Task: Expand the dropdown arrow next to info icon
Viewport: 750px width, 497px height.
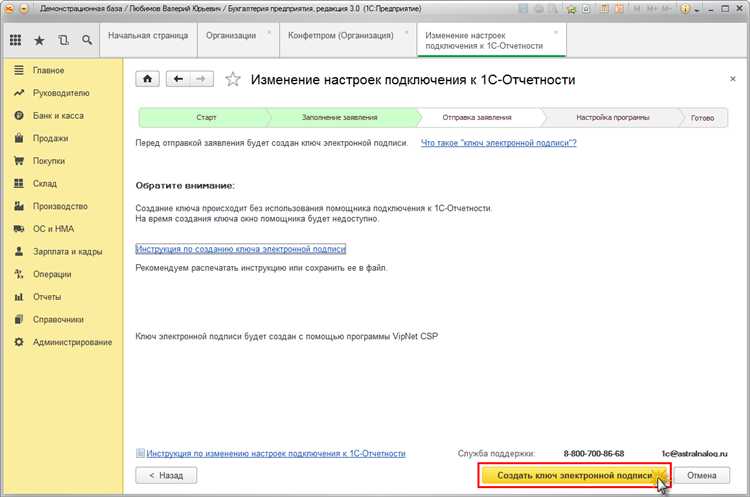Action: pos(696,10)
